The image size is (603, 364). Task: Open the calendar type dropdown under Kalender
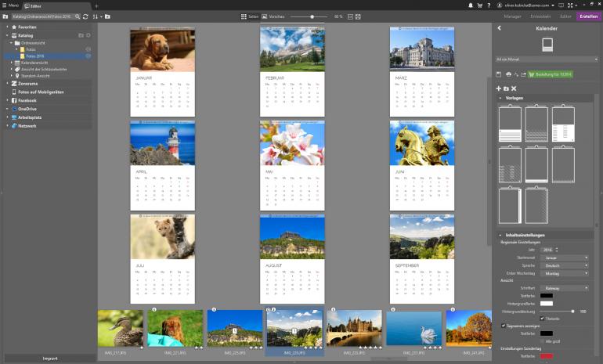[547, 59]
